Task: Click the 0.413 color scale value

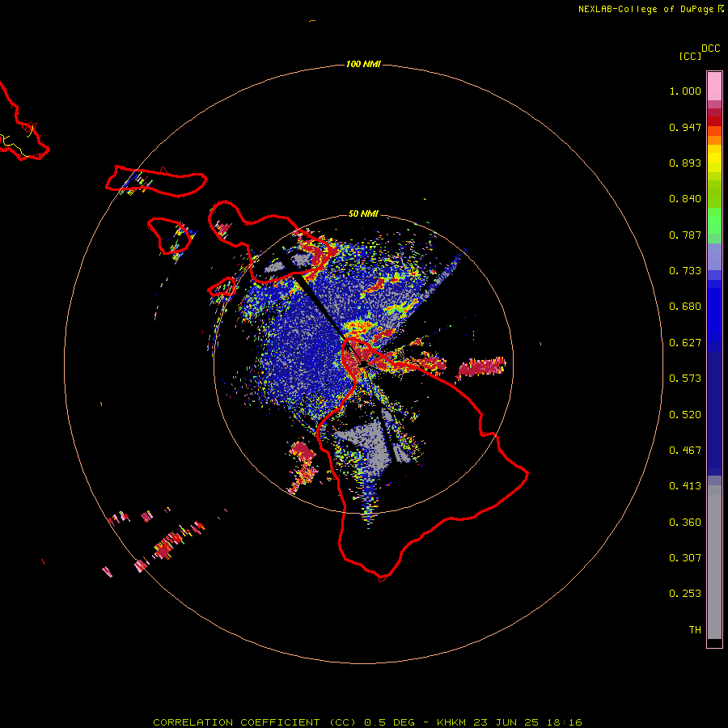Action: (685, 486)
